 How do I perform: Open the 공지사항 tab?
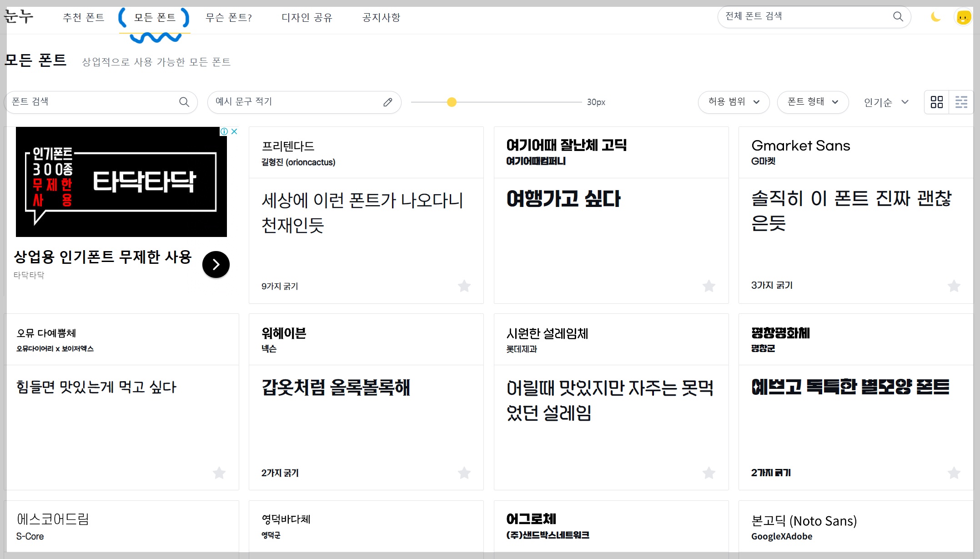[x=381, y=17]
